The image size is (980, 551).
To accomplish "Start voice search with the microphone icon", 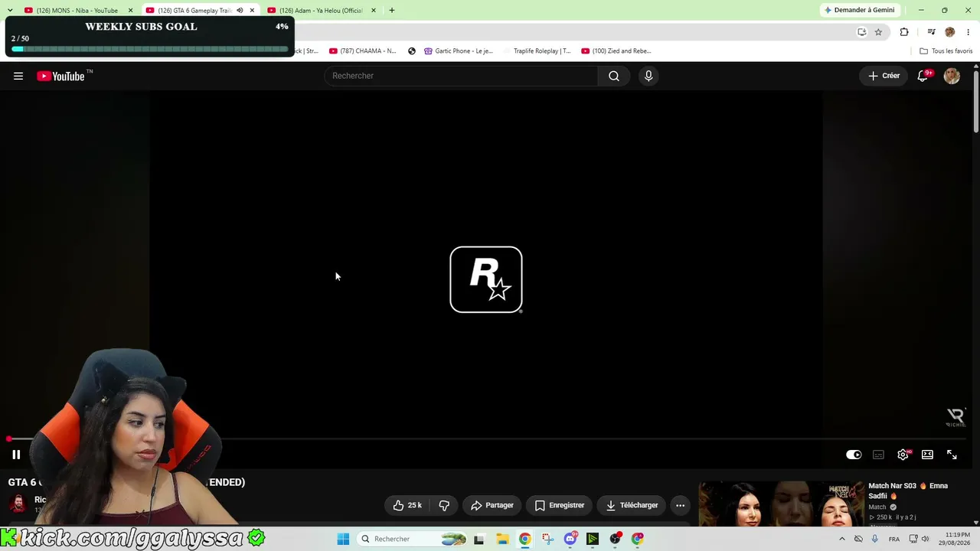I will pyautogui.click(x=648, y=76).
